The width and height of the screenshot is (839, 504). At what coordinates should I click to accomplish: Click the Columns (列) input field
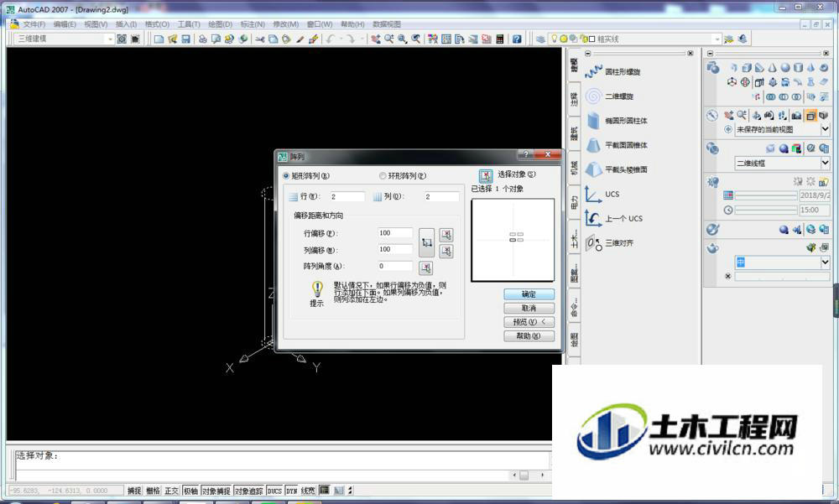[441, 197]
